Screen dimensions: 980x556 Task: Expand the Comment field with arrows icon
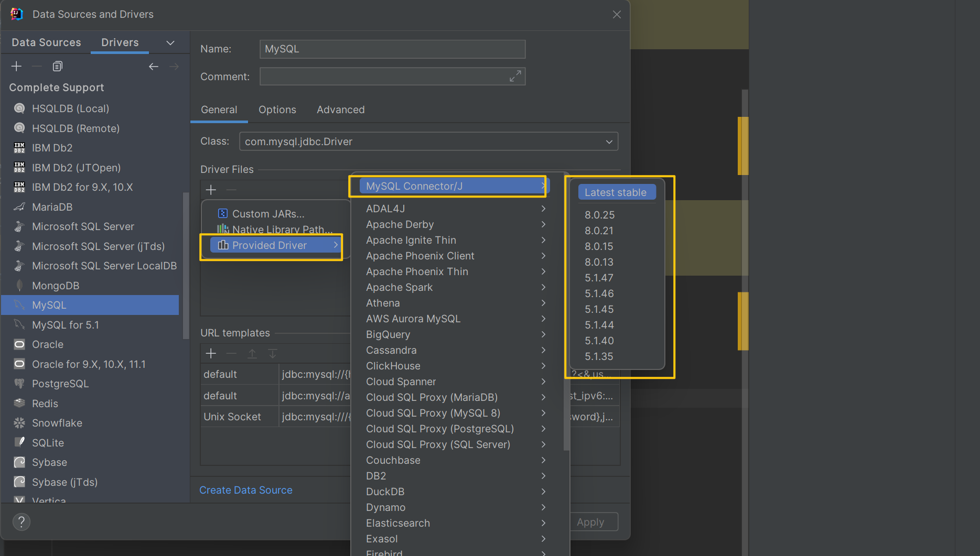tap(515, 77)
